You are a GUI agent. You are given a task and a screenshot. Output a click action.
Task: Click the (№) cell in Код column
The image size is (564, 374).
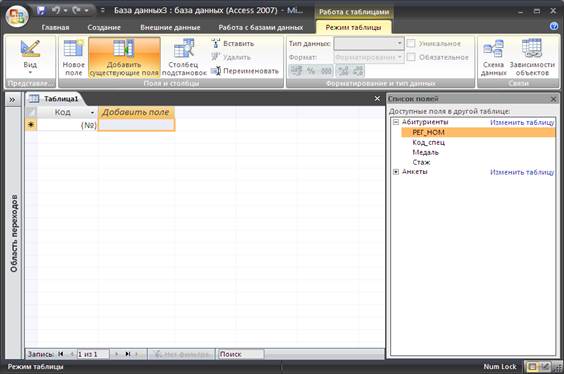point(67,125)
